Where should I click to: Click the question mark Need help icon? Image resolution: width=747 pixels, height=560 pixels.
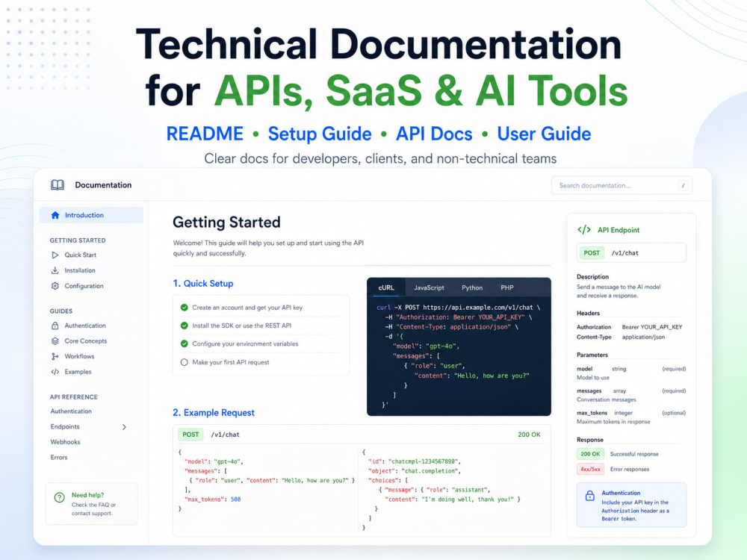click(59, 497)
